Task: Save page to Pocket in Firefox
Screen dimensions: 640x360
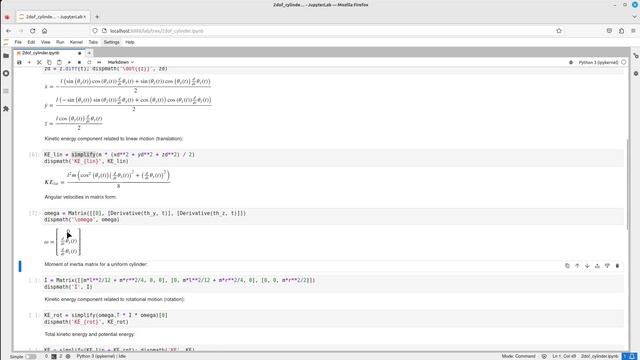Action: [609, 31]
